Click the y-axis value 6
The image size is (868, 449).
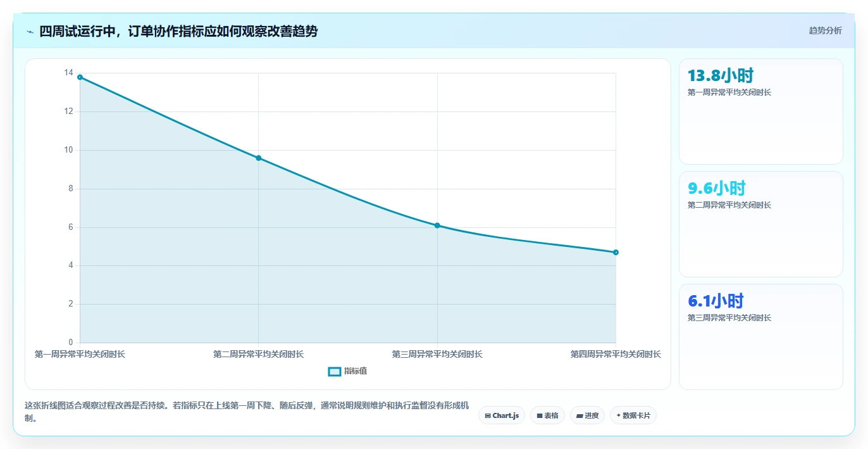click(x=71, y=227)
